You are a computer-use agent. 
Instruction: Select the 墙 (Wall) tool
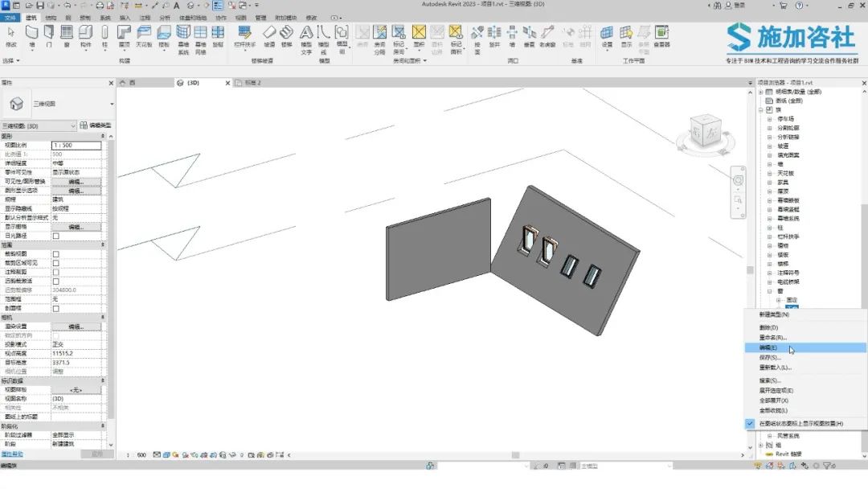[x=32, y=36]
